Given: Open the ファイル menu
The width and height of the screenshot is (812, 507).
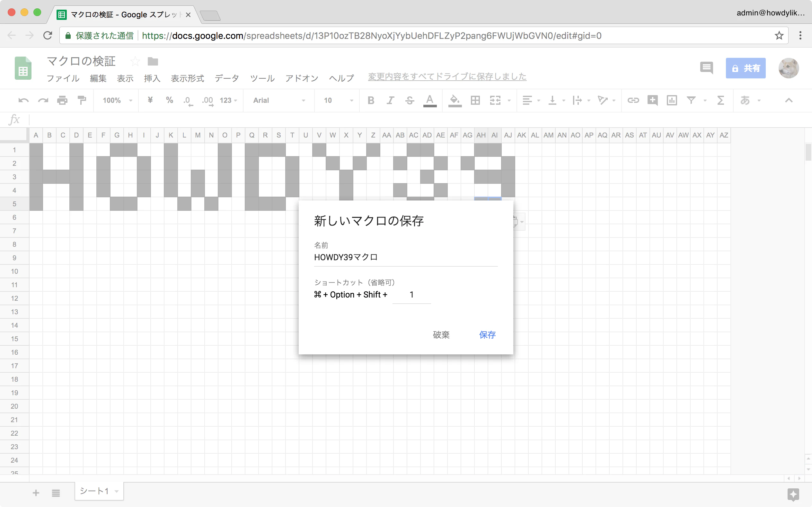Looking at the screenshot, I should (x=63, y=78).
